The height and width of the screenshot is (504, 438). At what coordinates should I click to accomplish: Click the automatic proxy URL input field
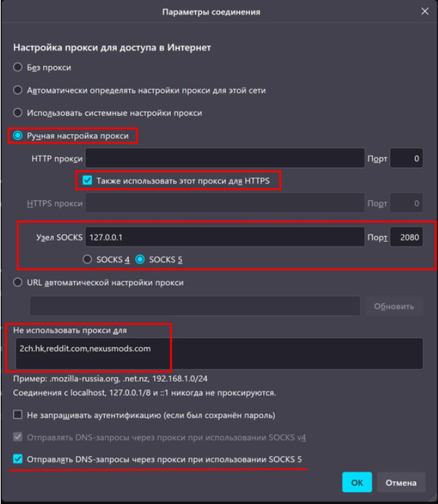coord(195,306)
